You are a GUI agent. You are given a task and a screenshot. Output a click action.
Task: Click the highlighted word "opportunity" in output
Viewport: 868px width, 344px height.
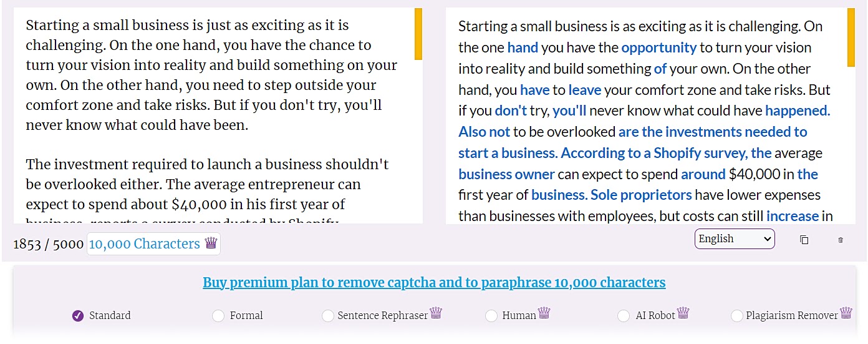[658, 47]
